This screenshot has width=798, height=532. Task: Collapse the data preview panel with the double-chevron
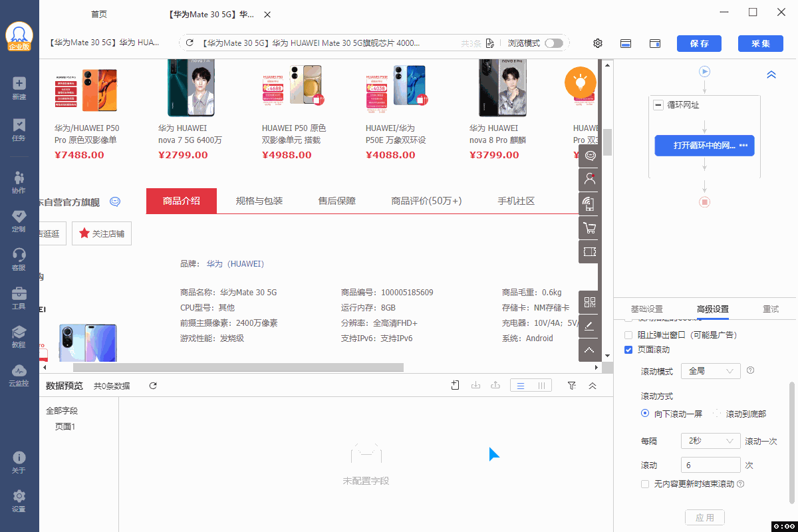coord(593,386)
